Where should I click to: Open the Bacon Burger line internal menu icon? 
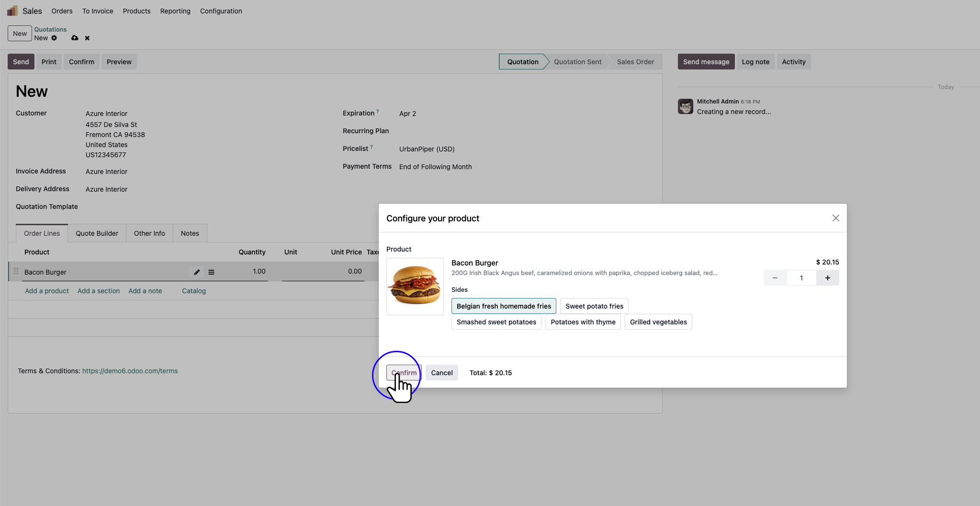tap(211, 272)
